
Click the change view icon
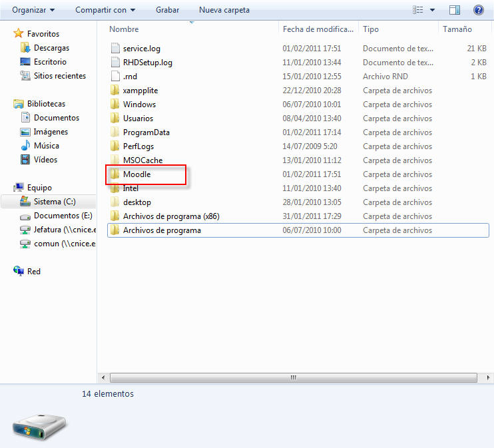418,10
